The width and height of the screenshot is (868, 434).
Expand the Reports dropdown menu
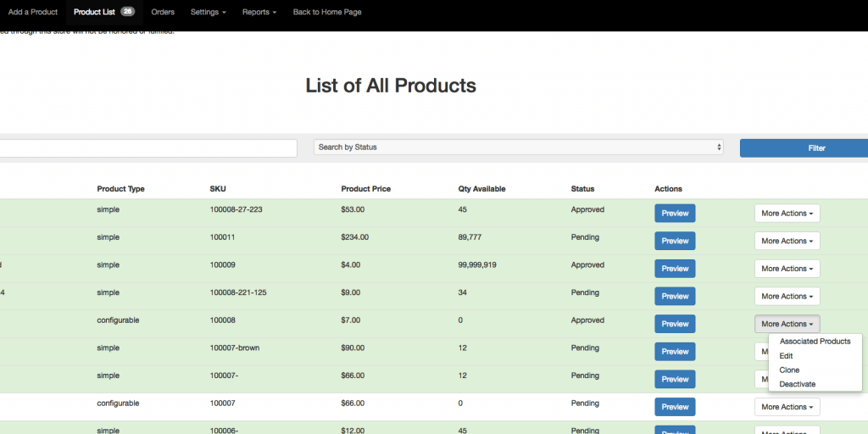pos(259,12)
